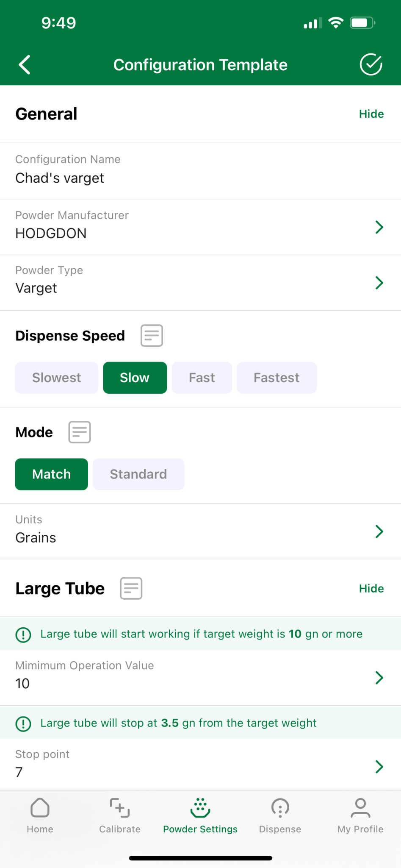The image size is (401, 868).
Task: Open Dispense Speed info note icon
Action: (152, 336)
